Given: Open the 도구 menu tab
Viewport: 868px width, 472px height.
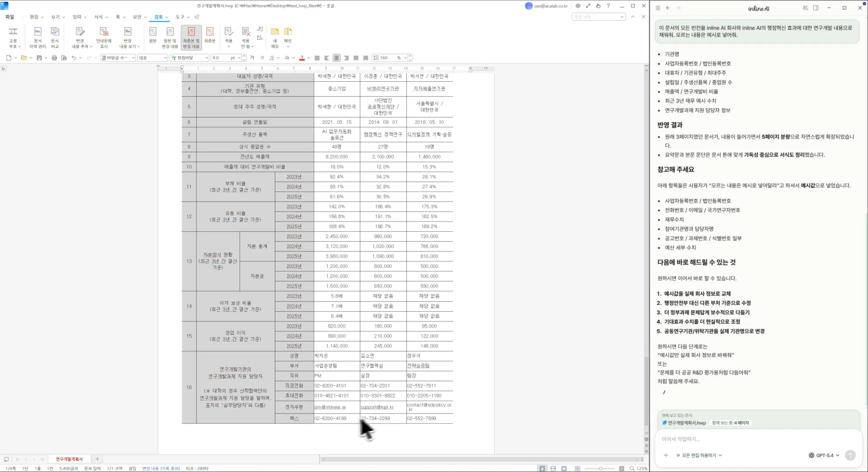Looking at the screenshot, I should (x=180, y=17).
